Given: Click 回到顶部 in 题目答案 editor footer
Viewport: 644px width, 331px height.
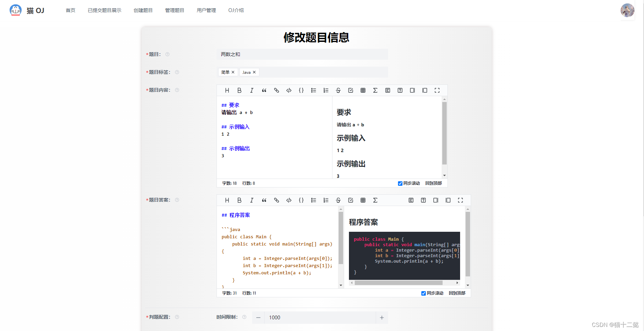Looking at the screenshot, I should pos(457,293).
